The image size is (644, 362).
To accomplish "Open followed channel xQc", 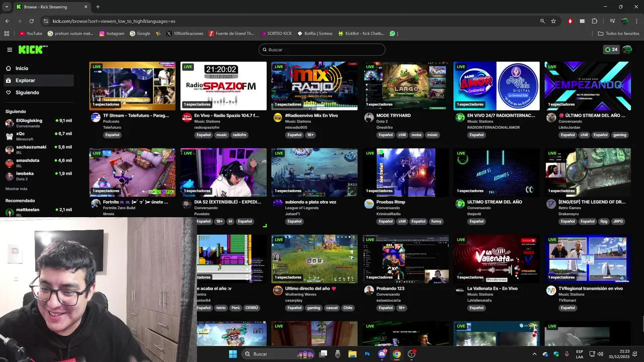I will click(38, 136).
